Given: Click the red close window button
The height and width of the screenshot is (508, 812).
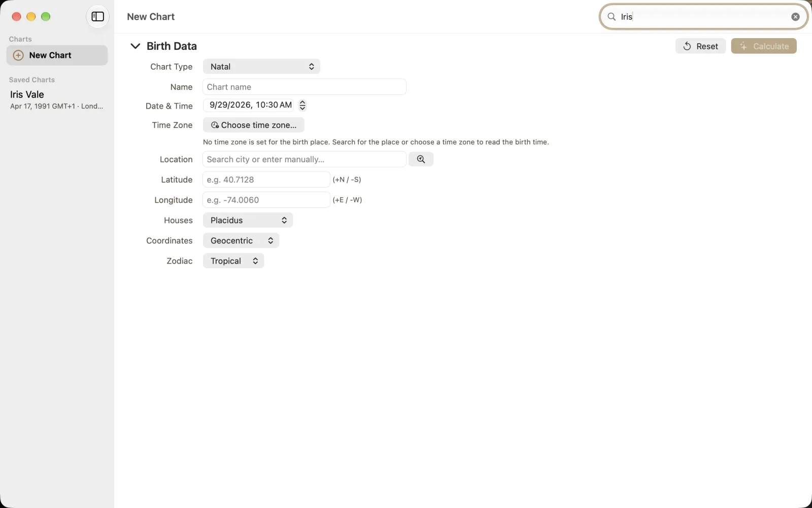Looking at the screenshot, I should 16,17.
